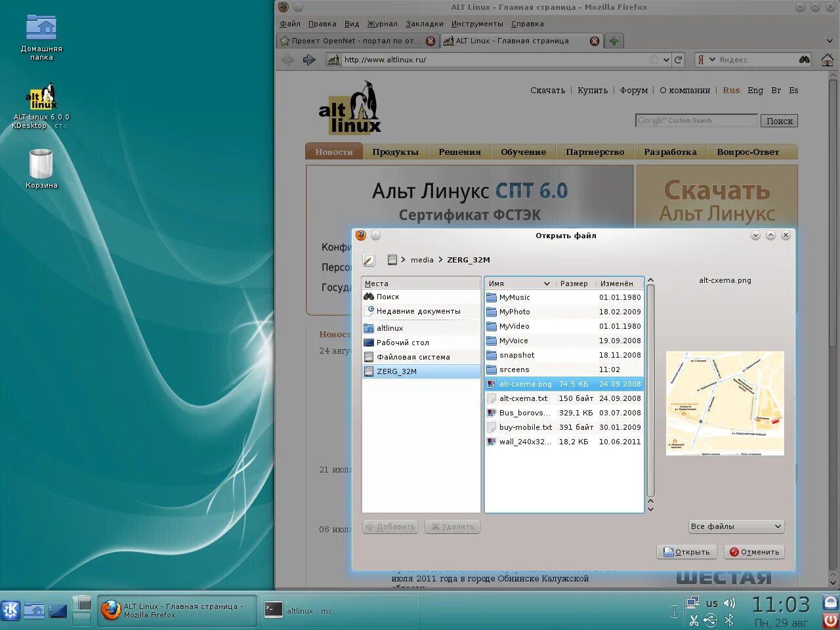
Task: Reload the page with the refresh icon
Action: [x=679, y=60]
